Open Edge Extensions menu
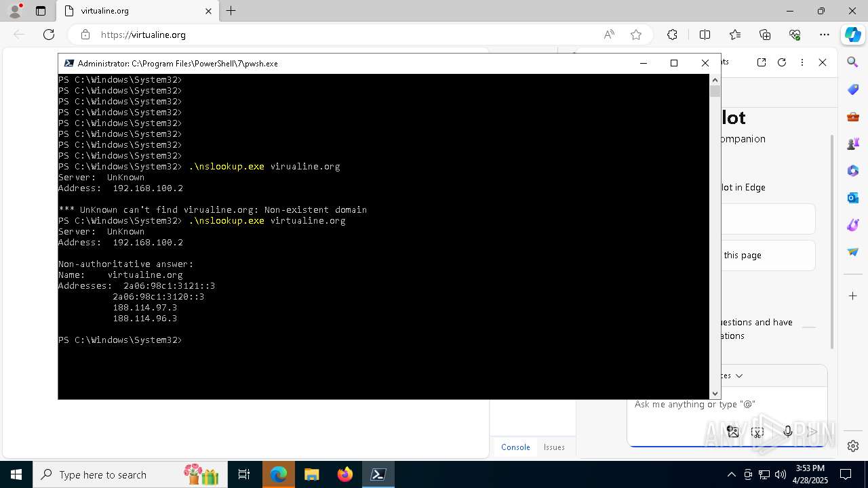Viewport: 868px width, 488px height. [x=672, y=35]
